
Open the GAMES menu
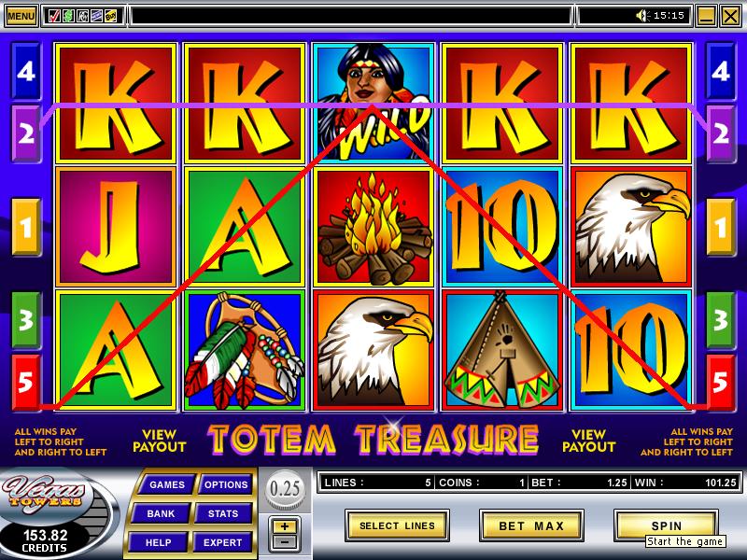point(167,484)
